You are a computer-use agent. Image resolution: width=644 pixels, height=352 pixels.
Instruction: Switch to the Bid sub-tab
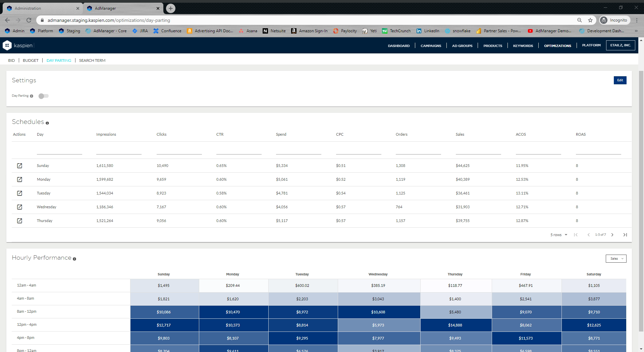point(11,60)
